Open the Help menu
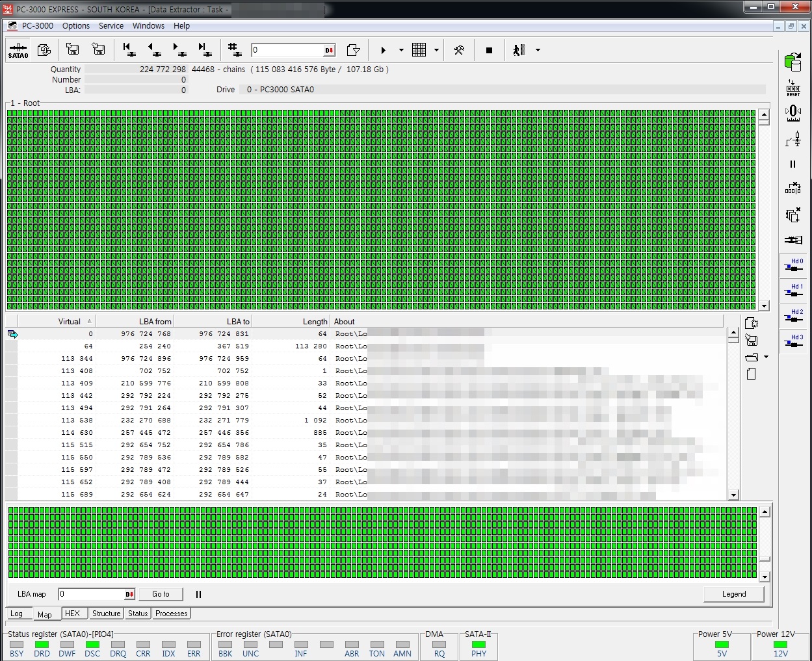Viewport: 812px width, 661px height. pos(181,26)
